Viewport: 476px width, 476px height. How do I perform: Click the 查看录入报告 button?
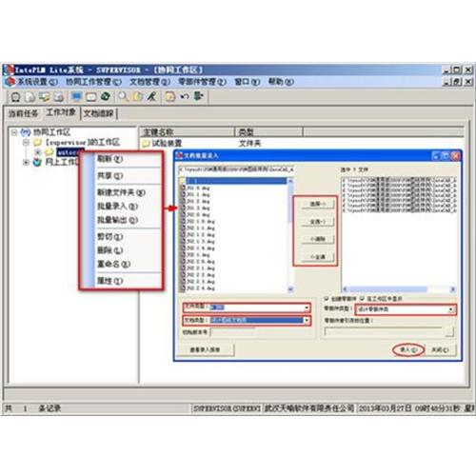pos(205,349)
